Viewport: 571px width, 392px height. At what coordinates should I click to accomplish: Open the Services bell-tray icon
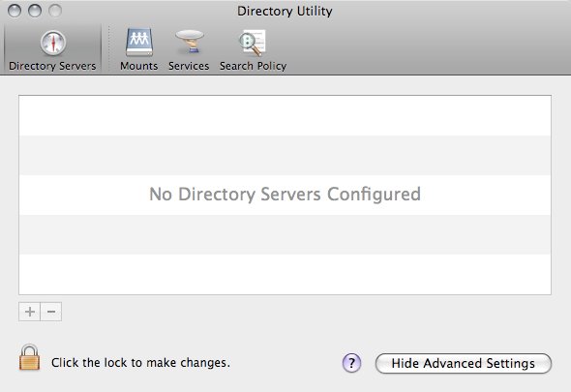(190, 43)
